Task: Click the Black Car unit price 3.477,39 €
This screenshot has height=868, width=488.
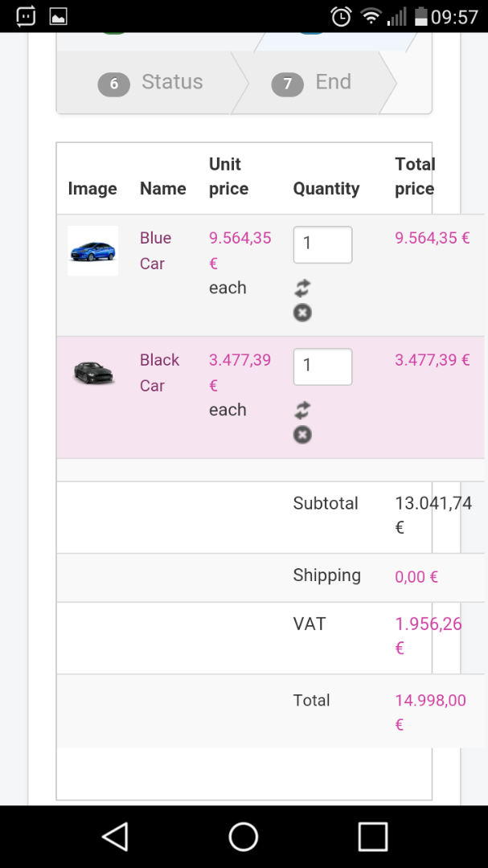Action: [240, 371]
